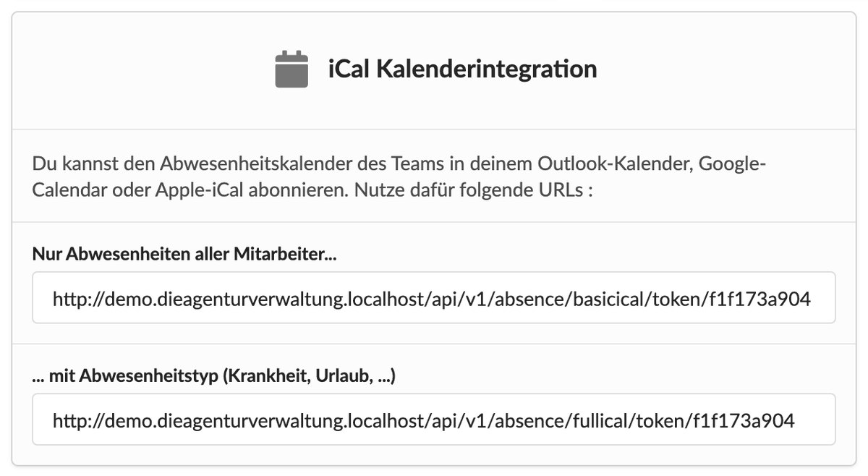Click the 'Nur Abwesenheiten aller Mitarbeiter...' label
This screenshot has width=868, height=476.
[x=184, y=255]
